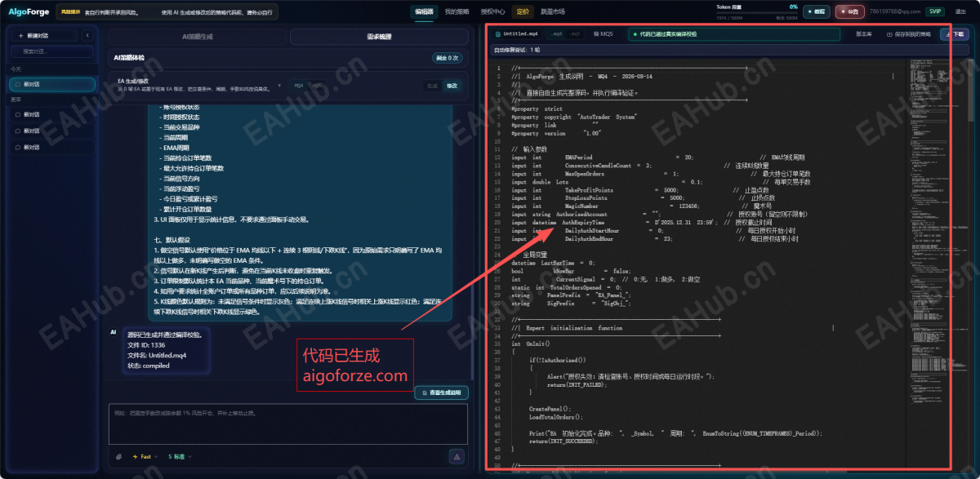Open the 版本库 version library
The image size is (980, 479).
864,34
